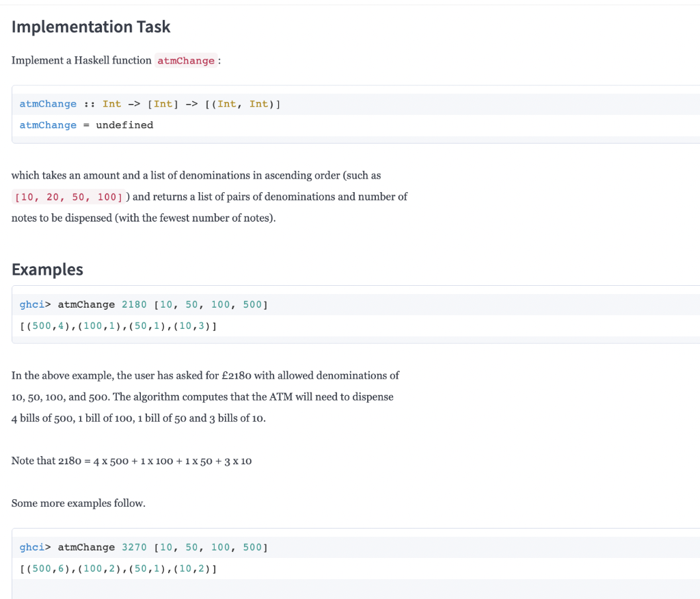Click the 'Examples' heading
Image resolution: width=700 pixels, height=599 pixels.
pos(47,269)
